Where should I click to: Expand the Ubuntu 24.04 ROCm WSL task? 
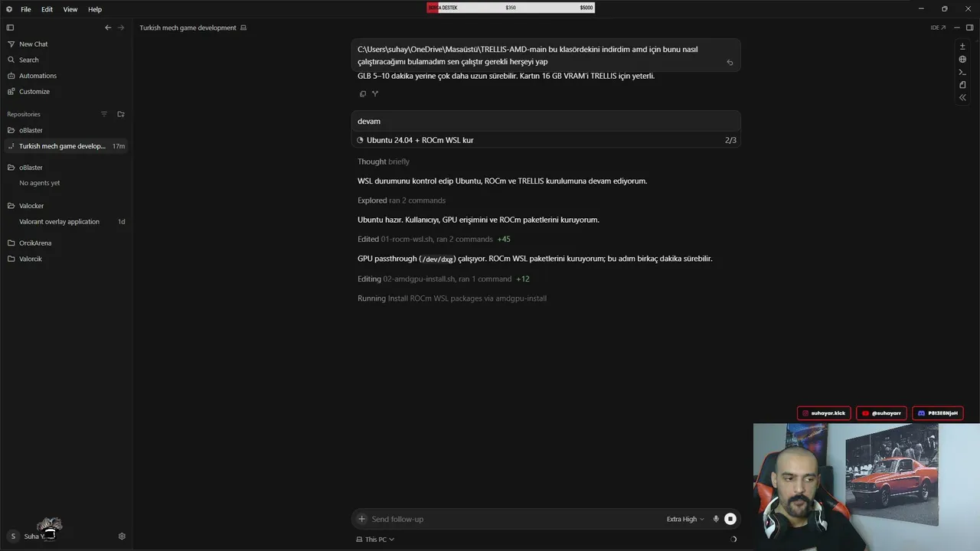[x=546, y=140]
